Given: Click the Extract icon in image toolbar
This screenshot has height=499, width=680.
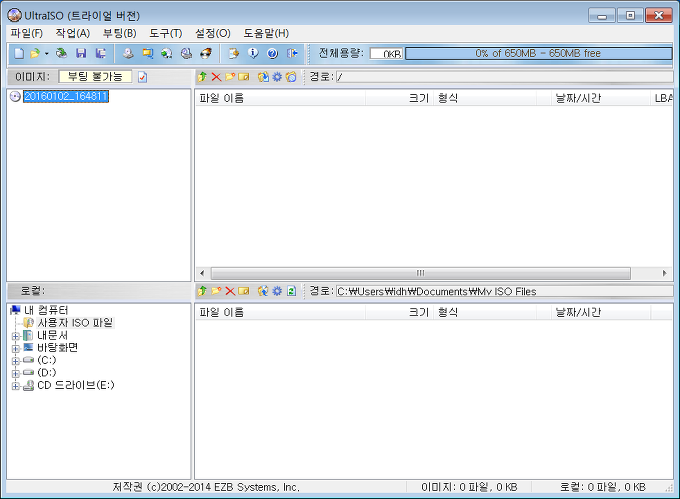Looking at the screenshot, I should 263,77.
